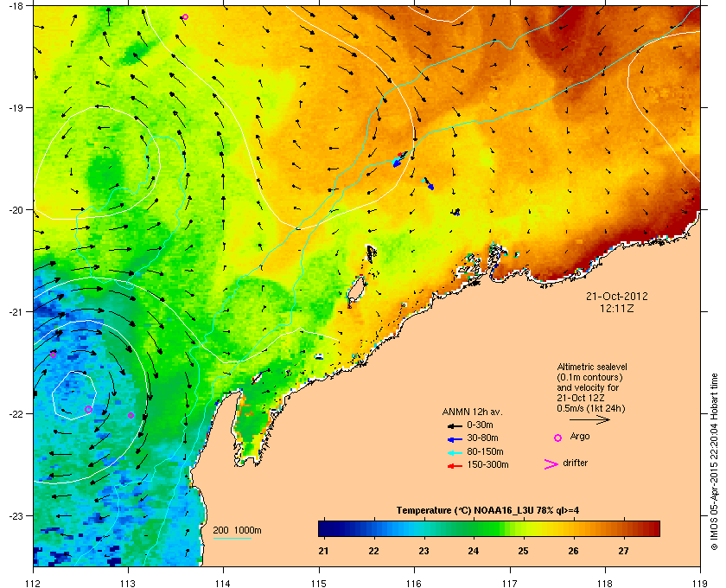726x588 pixels.
Task: Click the Argo float marker near 112.2, -21.4
Action: coord(54,355)
